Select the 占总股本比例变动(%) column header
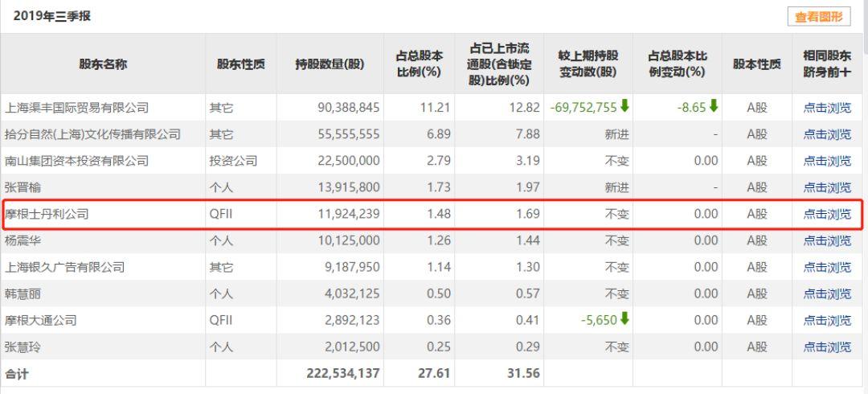The height and width of the screenshot is (394, 868). (x=678, y=64)
